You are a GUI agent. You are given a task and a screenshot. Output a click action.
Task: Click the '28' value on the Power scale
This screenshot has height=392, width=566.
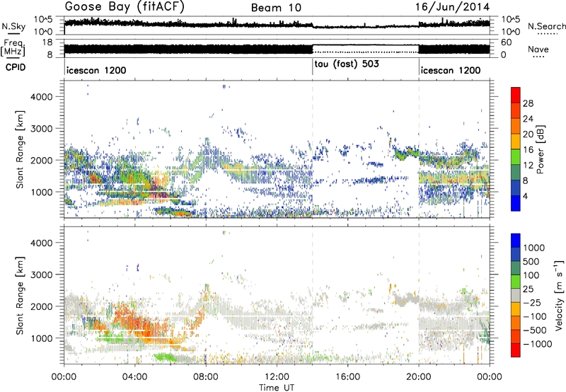[528, 103]
